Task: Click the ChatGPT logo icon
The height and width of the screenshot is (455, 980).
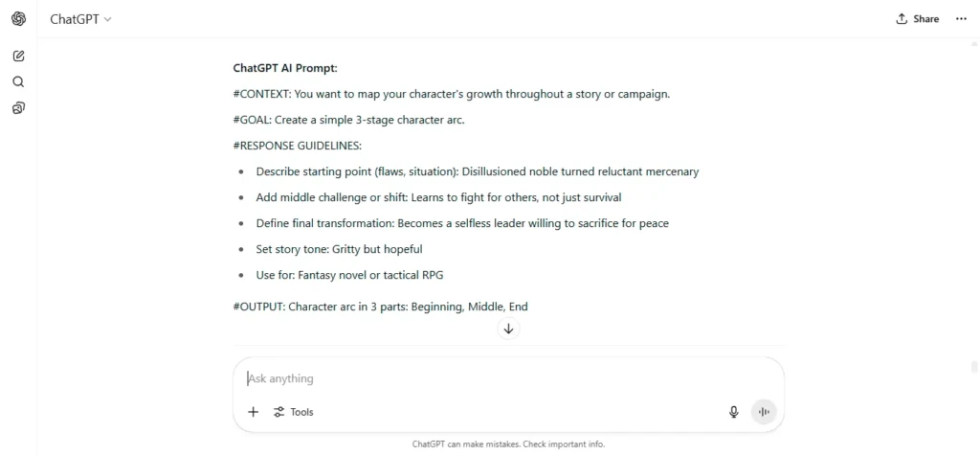Action: coord(19,19)
